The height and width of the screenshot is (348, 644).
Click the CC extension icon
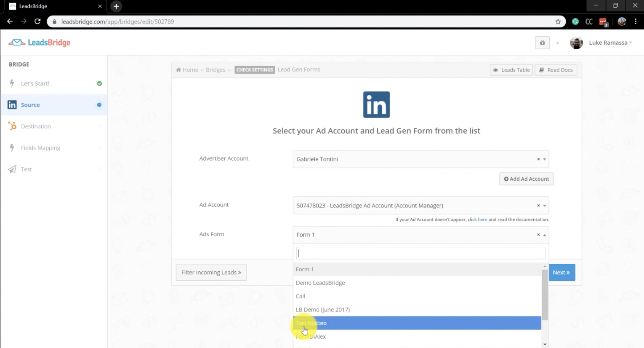click(589, 21)
